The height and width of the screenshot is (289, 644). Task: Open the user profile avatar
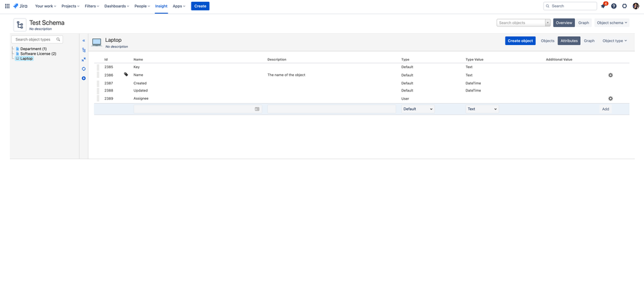pyautogui.click(x=636, y=6)
